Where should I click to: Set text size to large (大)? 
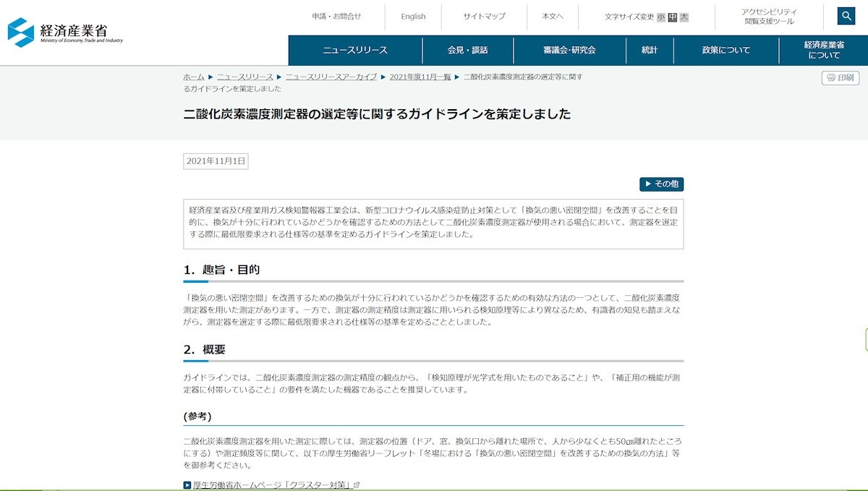point(684,17)
